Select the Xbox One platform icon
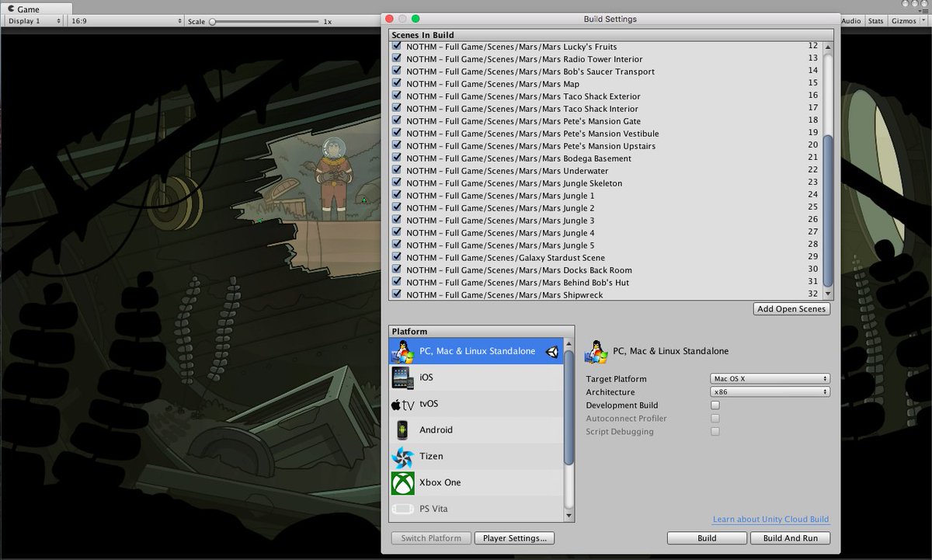The height and width of the screenshot is (560, 932). click(x=402, y=482)
